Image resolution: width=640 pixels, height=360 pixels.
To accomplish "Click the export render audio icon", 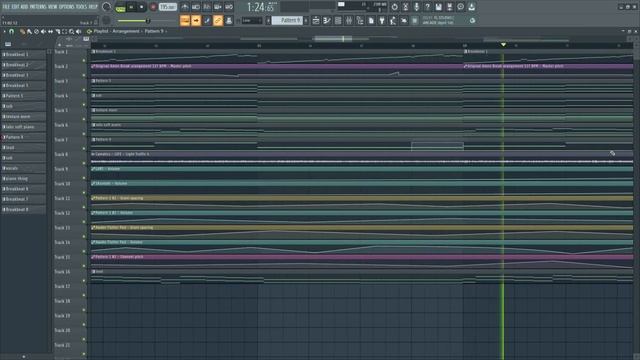I will (x=449, y=7).
